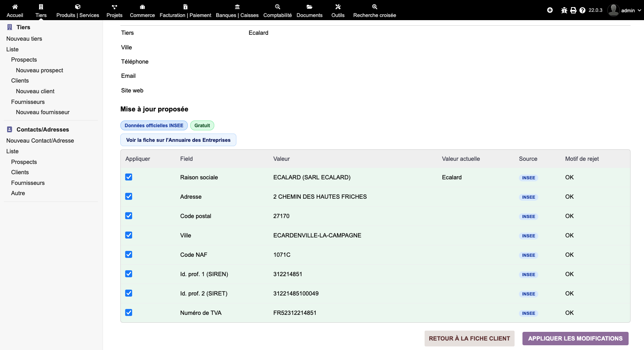Uncheck the Code postal checkbox

pos(129,216)
